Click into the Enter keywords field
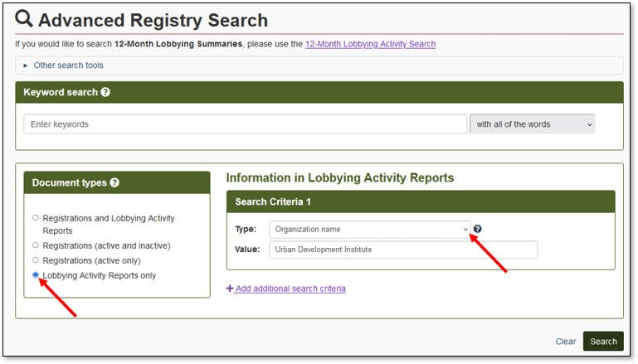The width and height of the screenshot is (638, 364). (245, 124)
